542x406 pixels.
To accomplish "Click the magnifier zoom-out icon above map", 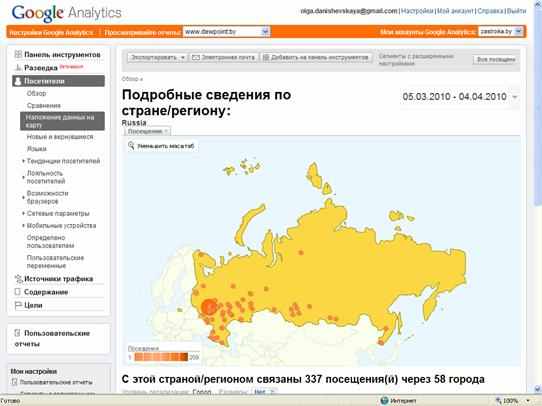I will click(x=131, y=145).
